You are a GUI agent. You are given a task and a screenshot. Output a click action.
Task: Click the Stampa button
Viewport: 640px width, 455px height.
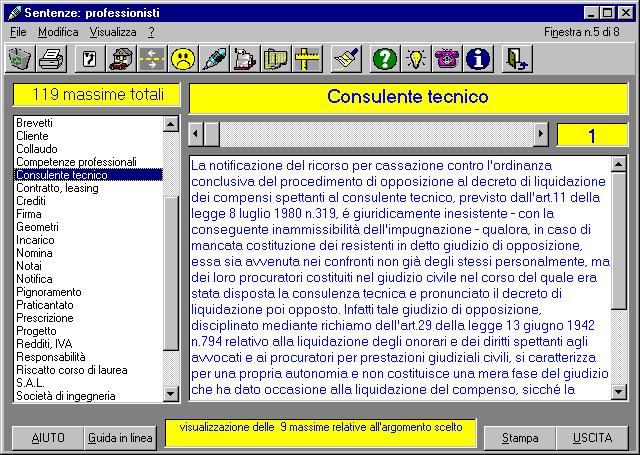[x=520, y=438]
